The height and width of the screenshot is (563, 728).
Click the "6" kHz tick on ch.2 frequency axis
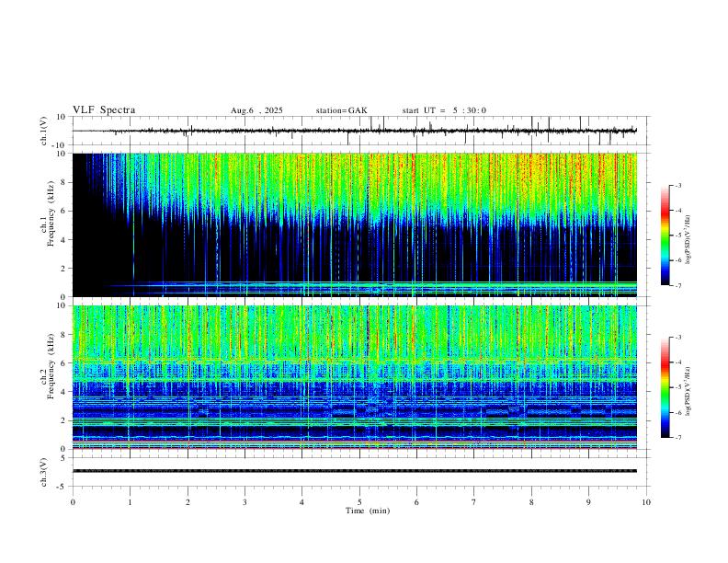[x=64, y=363]
